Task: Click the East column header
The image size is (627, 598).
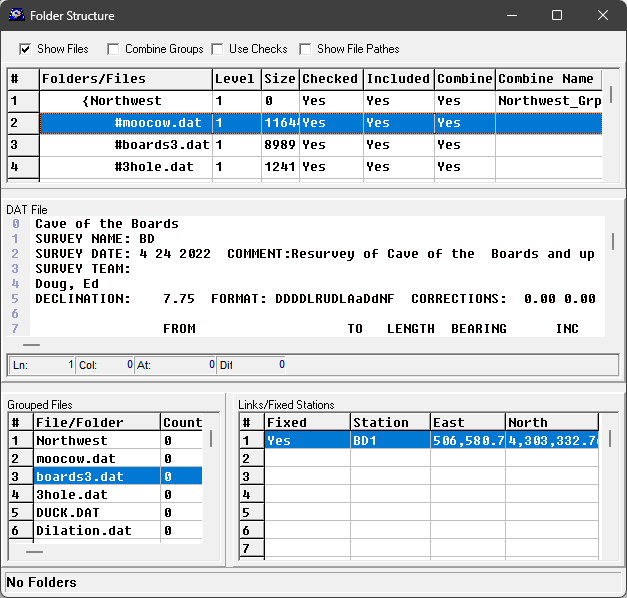Action: [x=468, y=422]
